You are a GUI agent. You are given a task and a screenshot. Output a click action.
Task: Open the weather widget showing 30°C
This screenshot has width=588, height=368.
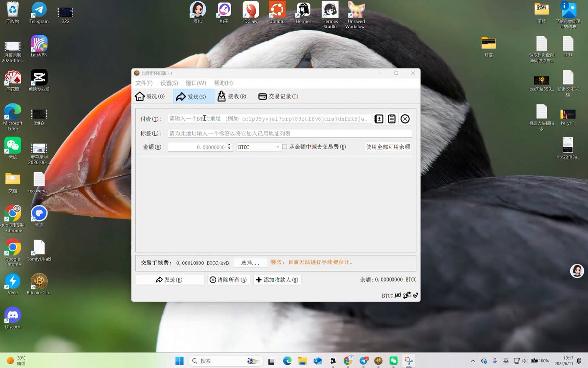tap(17, 361)
